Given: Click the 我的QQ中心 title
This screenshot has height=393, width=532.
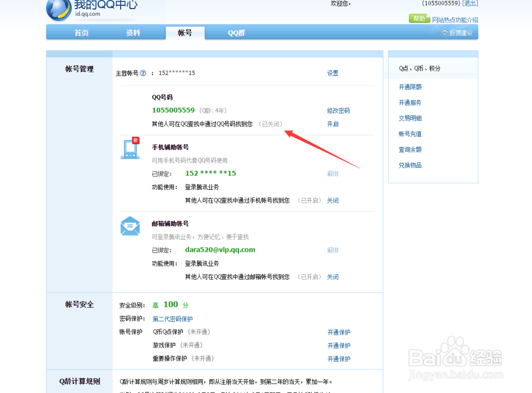Looking at the screenshot, I should [x=106, y=5].
